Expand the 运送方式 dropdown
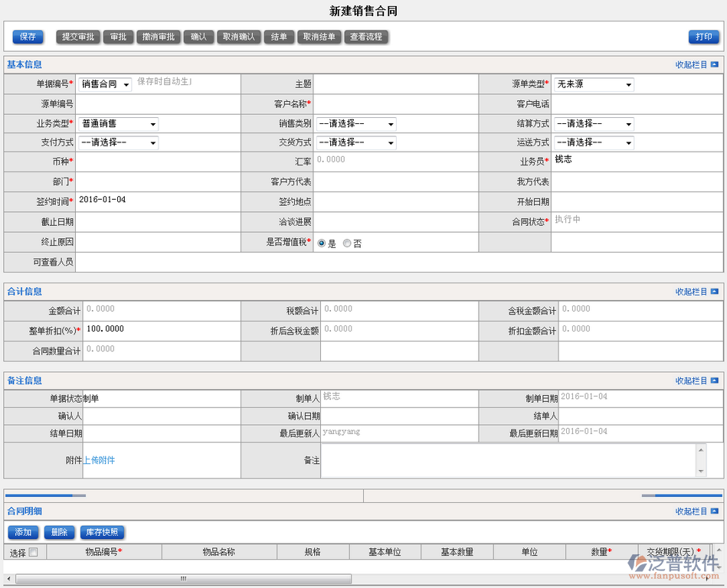727x588 pixels. pyautogui.click(x=594, y=142)
